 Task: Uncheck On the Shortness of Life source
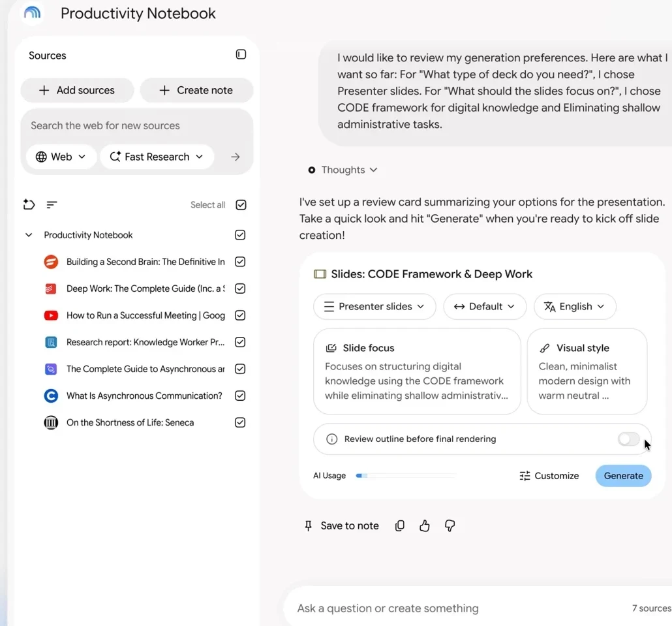pyautogui.click(x=240, y=422)
